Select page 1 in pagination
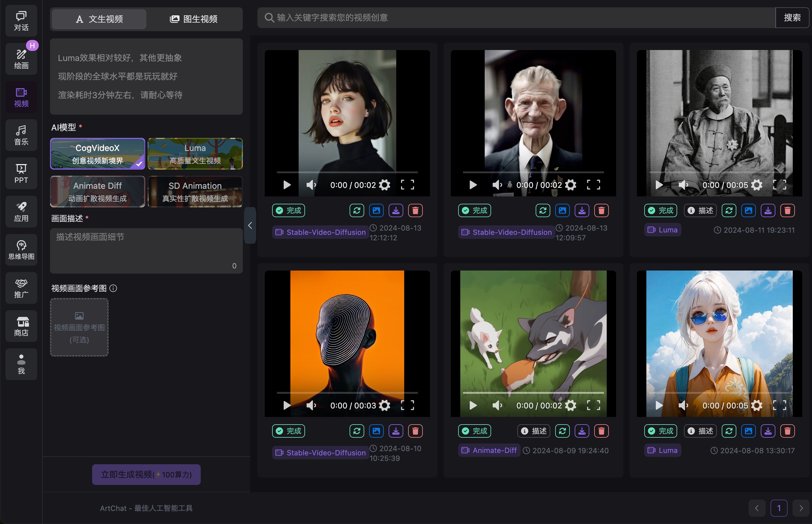Screen dimensions: 812x524 pos(779,508)
